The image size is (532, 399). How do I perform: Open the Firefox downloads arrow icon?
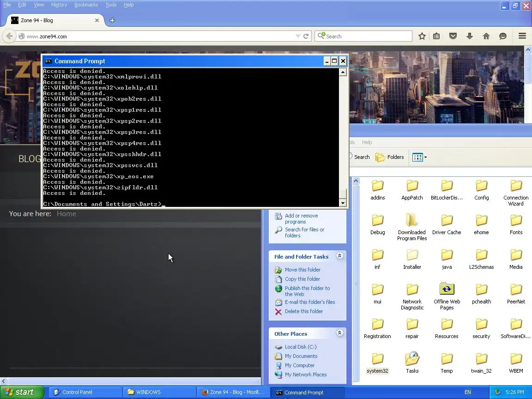[470, 36]
